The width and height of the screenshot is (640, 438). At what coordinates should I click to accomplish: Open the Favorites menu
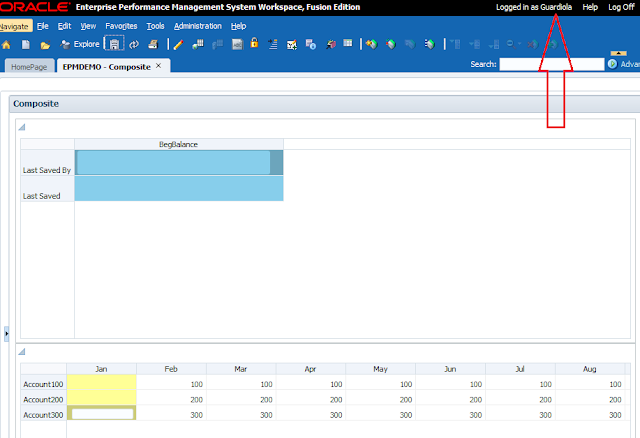(x=121, y=26)
